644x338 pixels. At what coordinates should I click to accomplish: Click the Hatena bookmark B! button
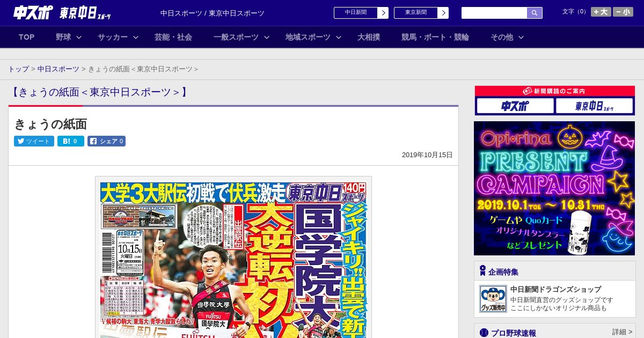point(71,142)
